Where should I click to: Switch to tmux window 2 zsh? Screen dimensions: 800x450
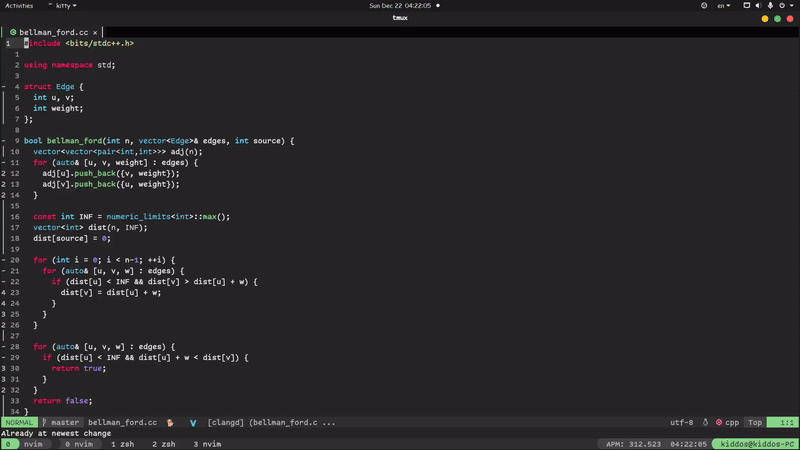(x=164, y=444)
